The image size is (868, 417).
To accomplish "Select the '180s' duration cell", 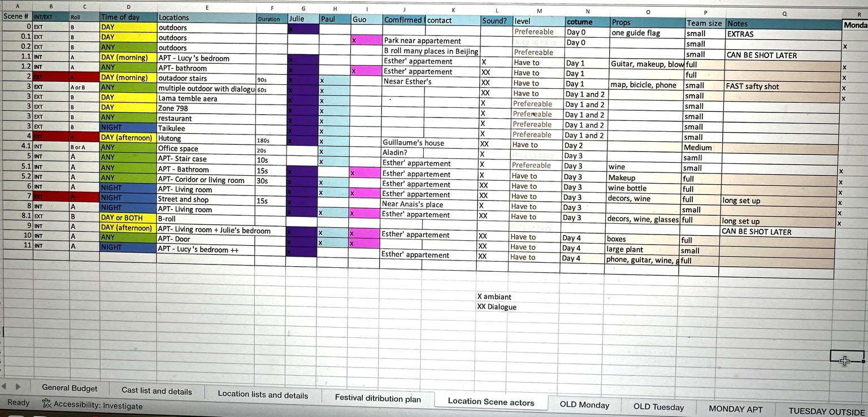I will pyautogui.click(x=271, y=140).
